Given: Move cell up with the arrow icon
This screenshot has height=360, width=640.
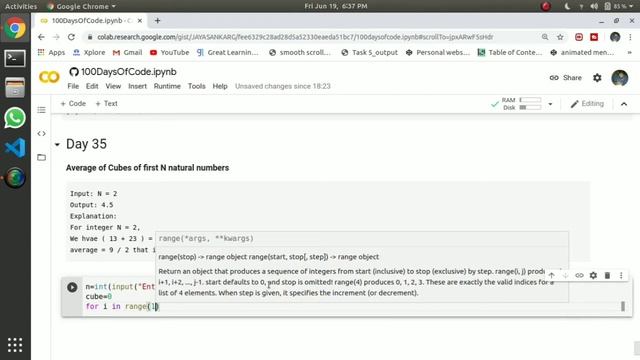Looking at the screenshot, I should coord(551,276).
